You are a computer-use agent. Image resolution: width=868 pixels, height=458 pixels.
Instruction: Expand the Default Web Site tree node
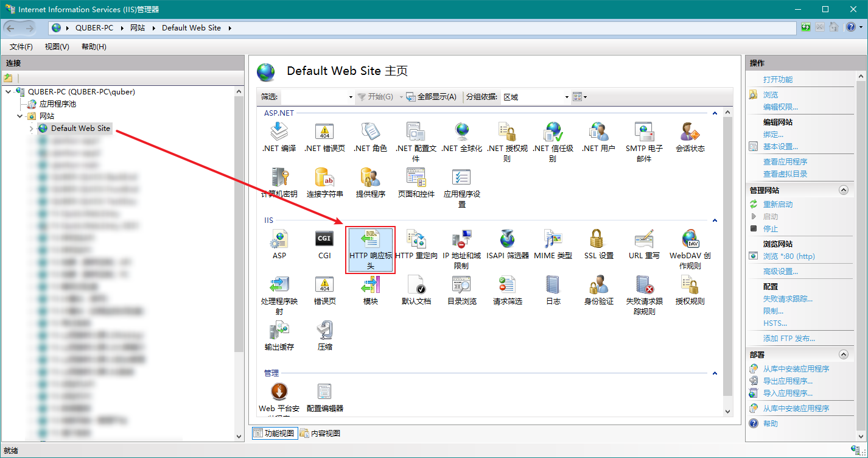(x=32, y=129)
